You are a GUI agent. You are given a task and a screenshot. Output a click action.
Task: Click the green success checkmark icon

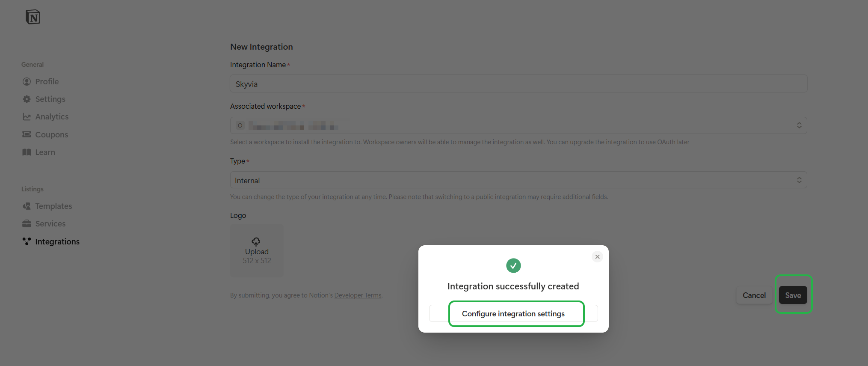coord(513,266)
